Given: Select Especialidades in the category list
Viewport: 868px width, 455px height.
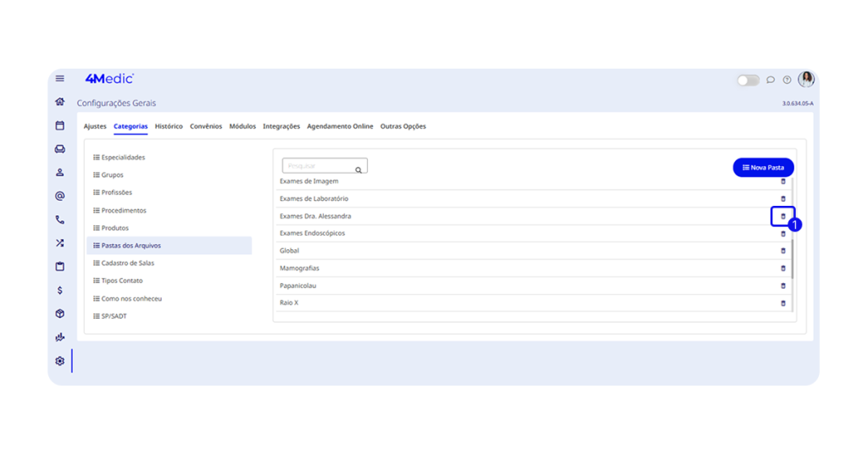Looking at the screenshot, I should coord(123,158).
